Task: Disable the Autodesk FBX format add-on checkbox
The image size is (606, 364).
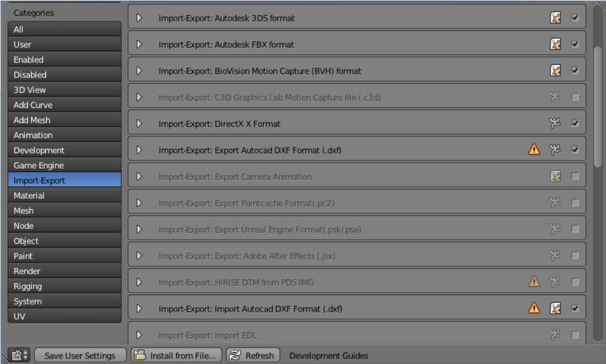Action: (x=575, y=44)
